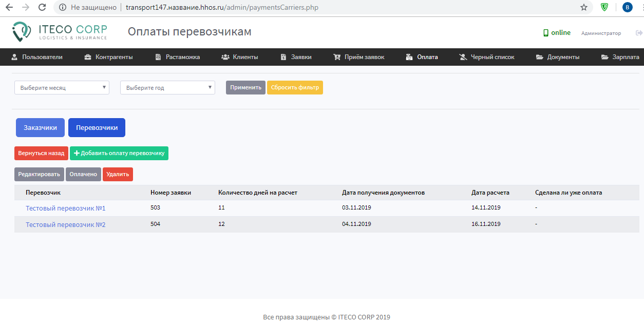
Task: Mark as paid with the Оплачено button
Action: coord(83,174)
